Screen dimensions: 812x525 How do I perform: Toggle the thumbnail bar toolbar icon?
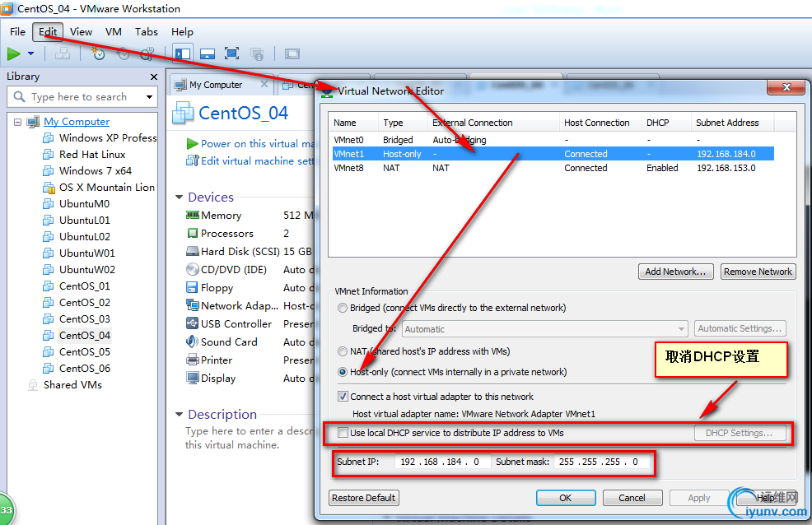(208, 53)
